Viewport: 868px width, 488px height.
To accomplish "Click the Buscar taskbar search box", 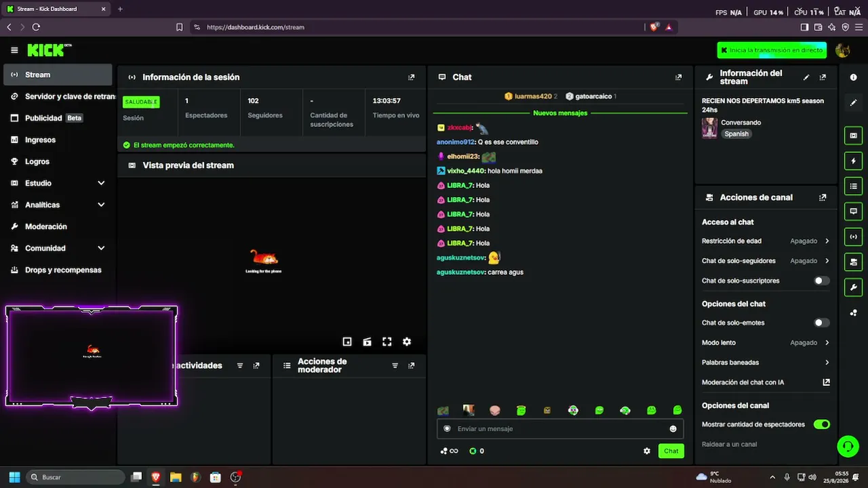I will point(75,477).
